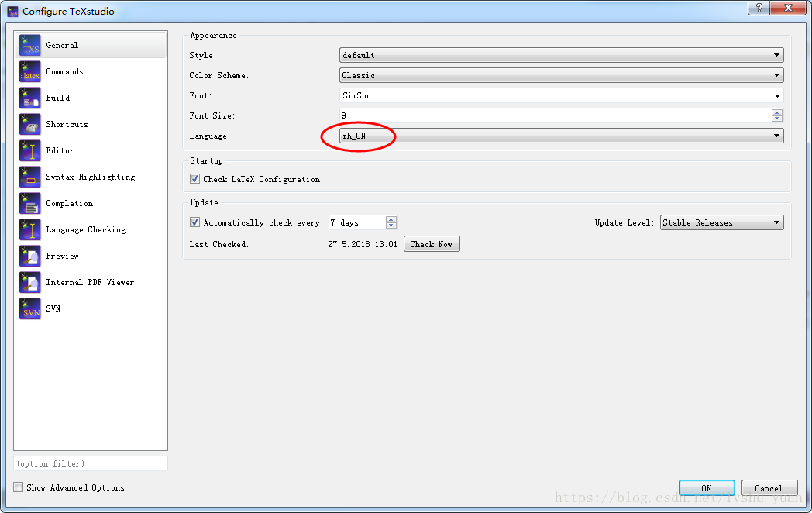This screenshot has width=812, height=513.
Task: Select the Preview label in sidebar
Action: point(63,256)
